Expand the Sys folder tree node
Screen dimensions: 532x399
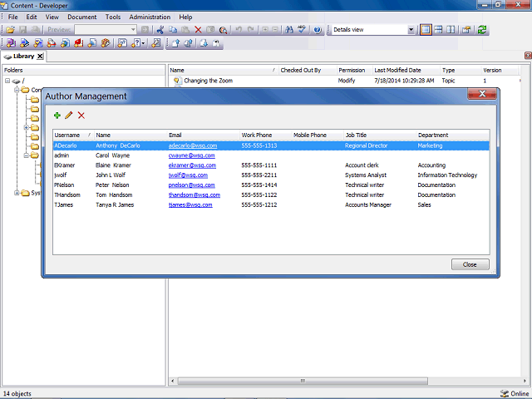(x=17, y=193)
